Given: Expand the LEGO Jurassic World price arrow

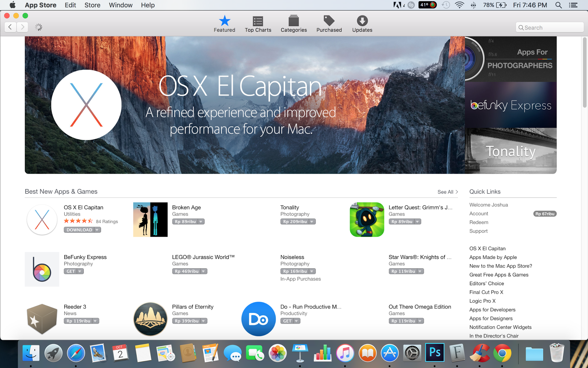Looking at the screenshot, I should (x=204, y=271).
